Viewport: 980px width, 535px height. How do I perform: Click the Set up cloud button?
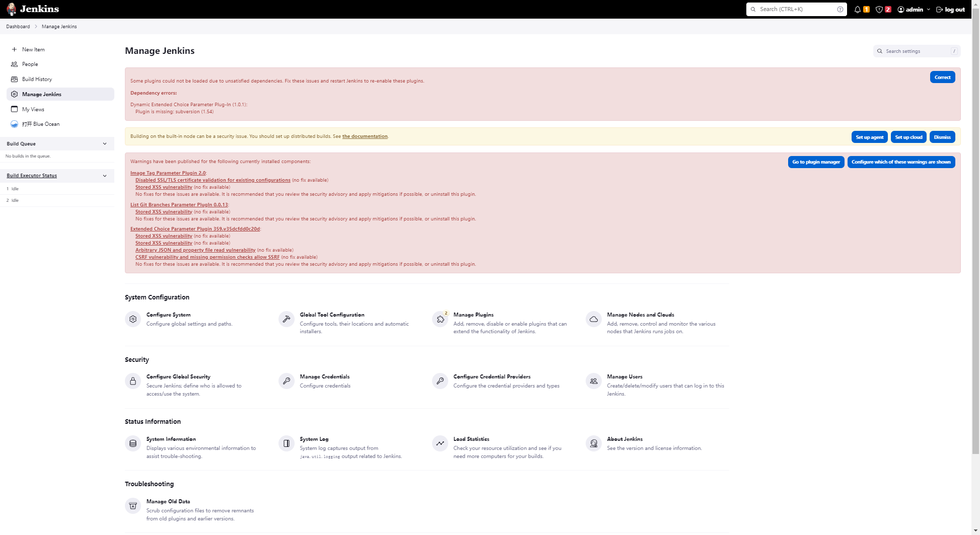[x=908, y=137]
